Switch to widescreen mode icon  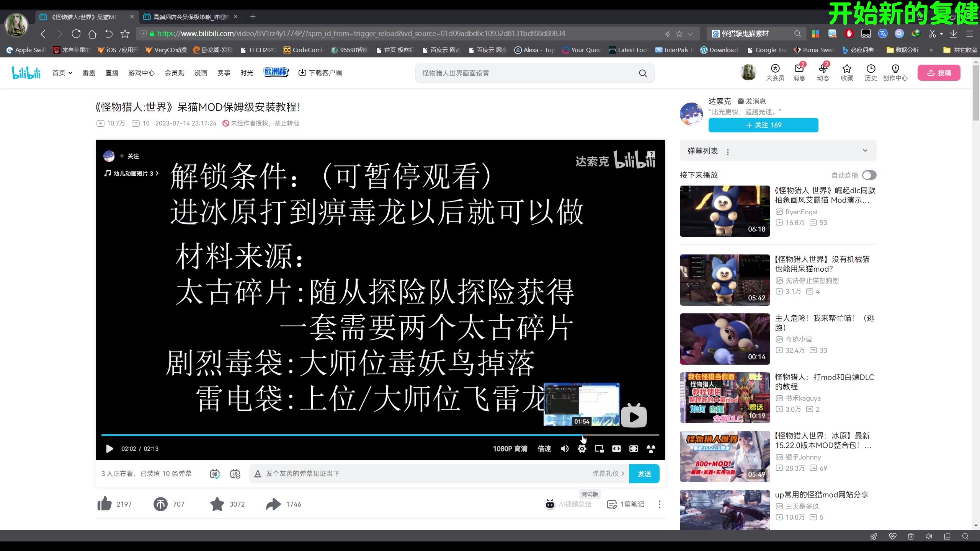pyautogui.click(x=616, y=448)
